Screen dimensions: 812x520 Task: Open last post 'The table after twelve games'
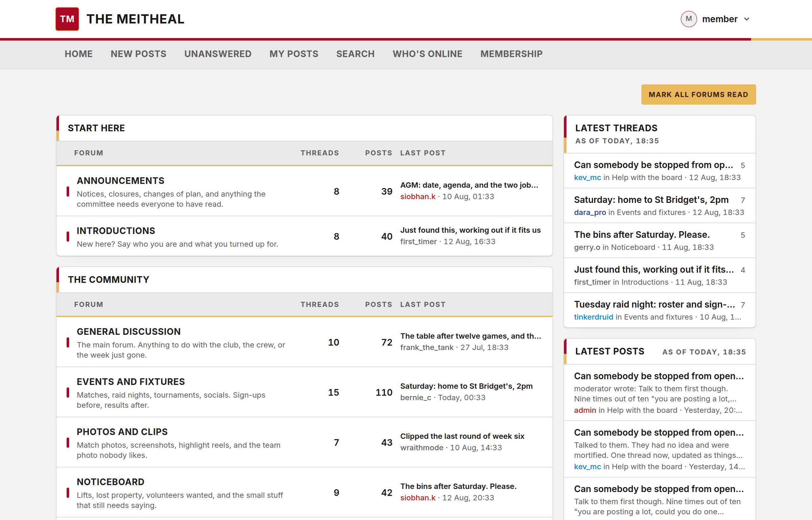click(x=470, y=336)
